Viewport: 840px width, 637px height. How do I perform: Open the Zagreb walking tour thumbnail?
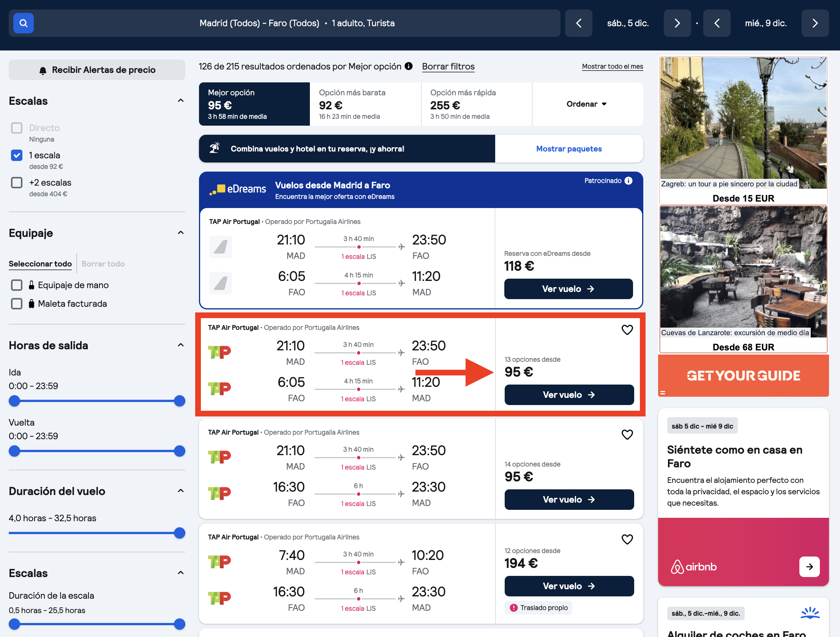click(x=743, y=123)
